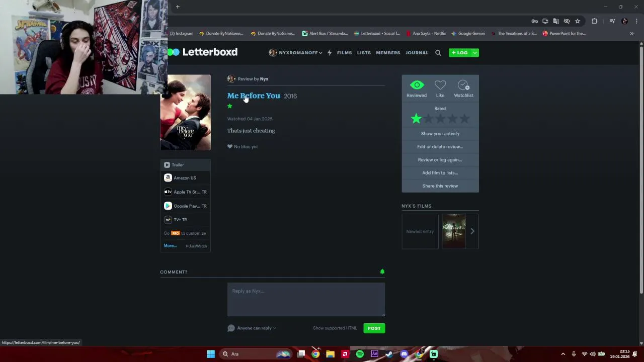644x362 pixels.
Task: Expand More streaming services
Action: [x=170, y=246]
